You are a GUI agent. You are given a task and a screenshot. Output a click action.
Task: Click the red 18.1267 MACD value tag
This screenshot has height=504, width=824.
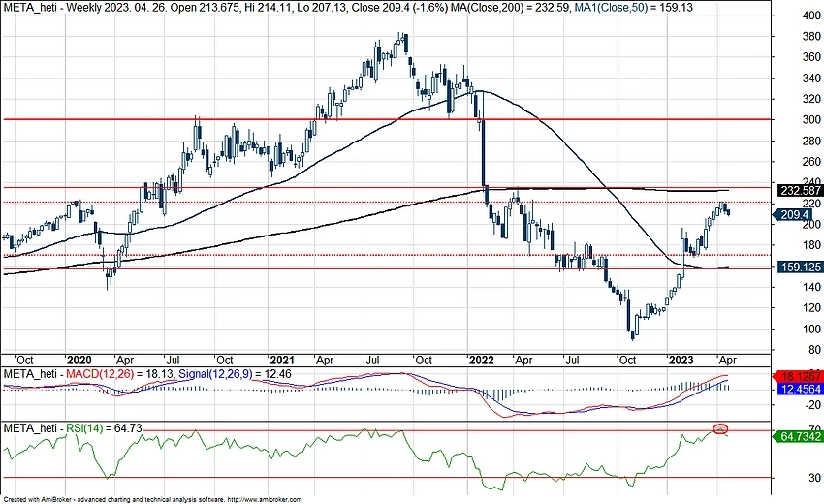coord(797,376)
